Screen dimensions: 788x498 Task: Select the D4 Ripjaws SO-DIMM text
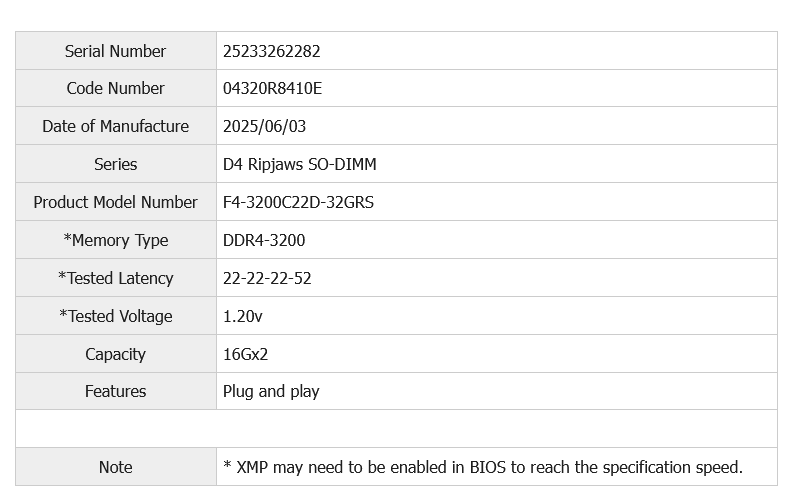299,165
